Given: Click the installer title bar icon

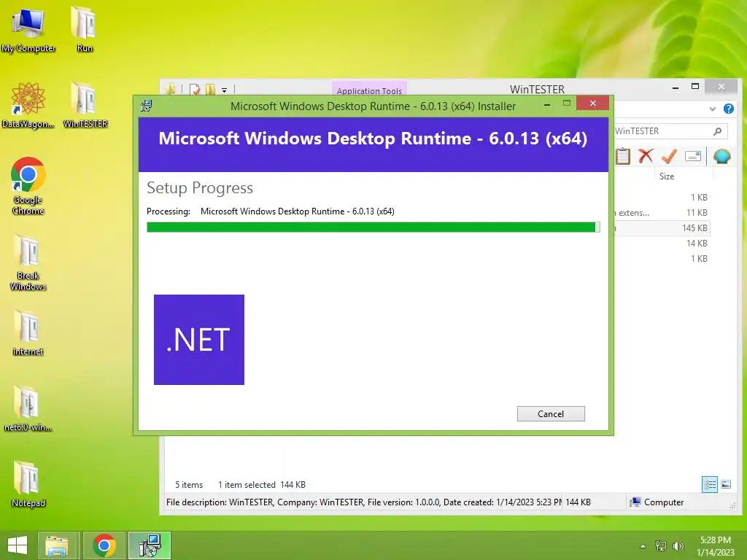Looking at the screenshot, I should click(146, 106).
